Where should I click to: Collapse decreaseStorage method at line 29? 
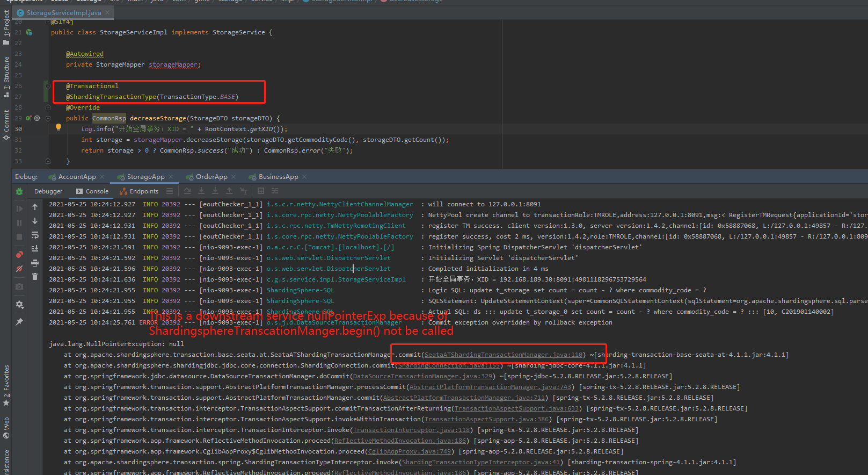tap(48, 118)
